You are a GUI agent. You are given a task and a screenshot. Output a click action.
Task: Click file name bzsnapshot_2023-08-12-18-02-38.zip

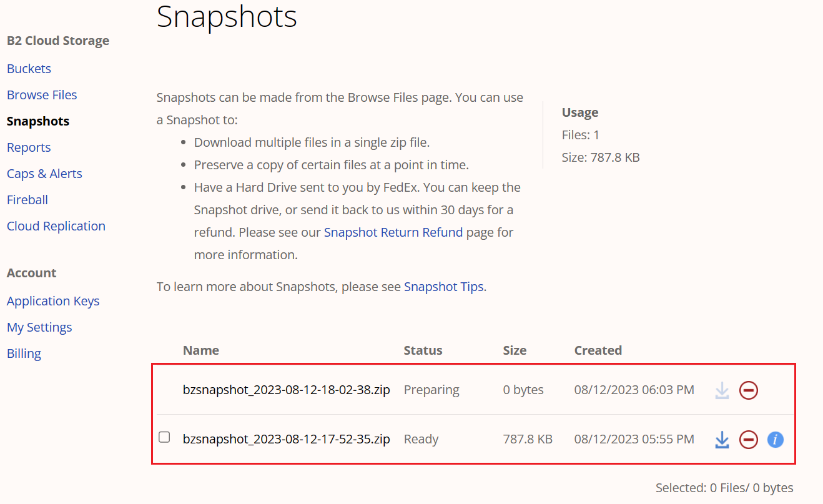pos(286,390)
